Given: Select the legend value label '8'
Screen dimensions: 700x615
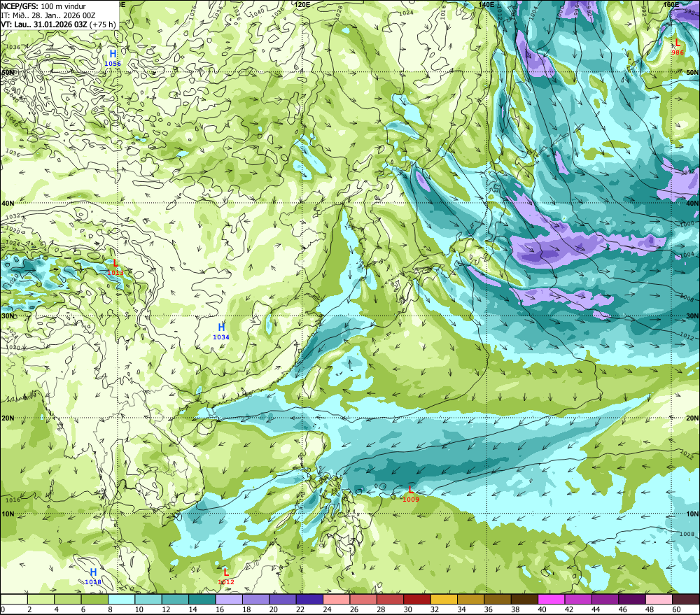Looking at the screenshot, I should [111, 609].
